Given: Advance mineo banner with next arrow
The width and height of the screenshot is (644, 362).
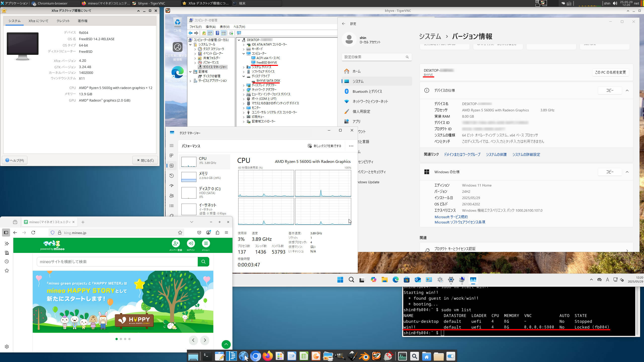Looking at the screenshot, I should [x=205, y=340].
